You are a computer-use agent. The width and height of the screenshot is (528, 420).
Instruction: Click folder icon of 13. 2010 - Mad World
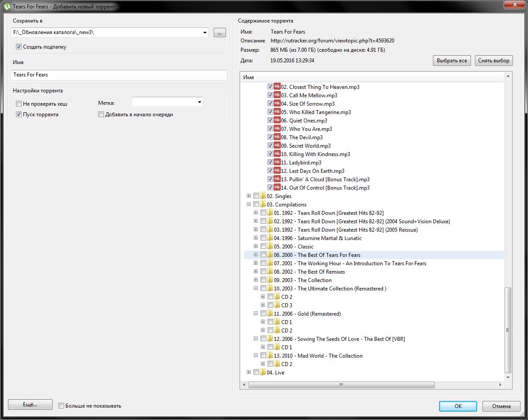click(270, 356)
